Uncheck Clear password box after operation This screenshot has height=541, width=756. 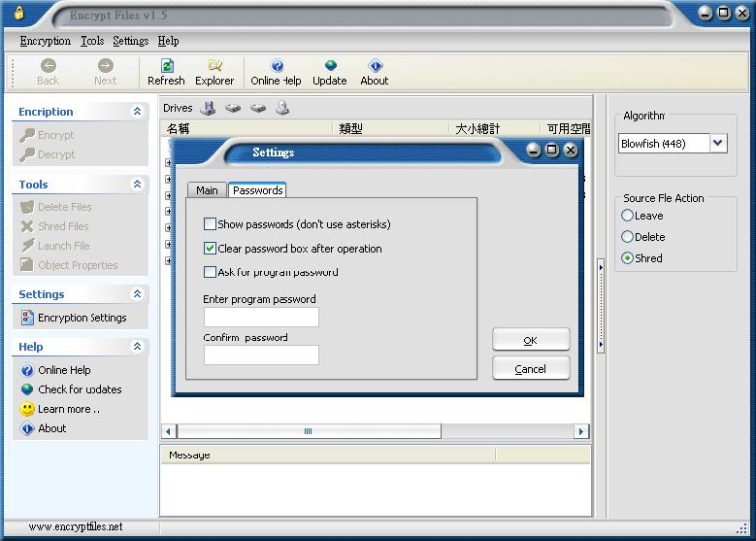(211, 249)
